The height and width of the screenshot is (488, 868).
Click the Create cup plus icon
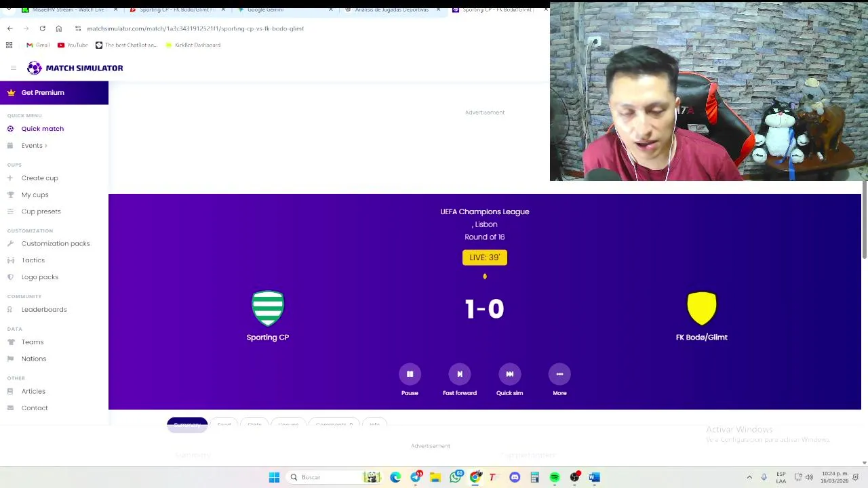point(10,178)
